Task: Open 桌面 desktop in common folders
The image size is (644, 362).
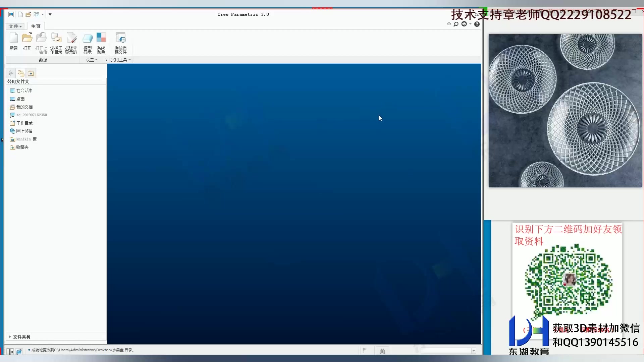Action: pyautogui.click(x=20, y=99)
